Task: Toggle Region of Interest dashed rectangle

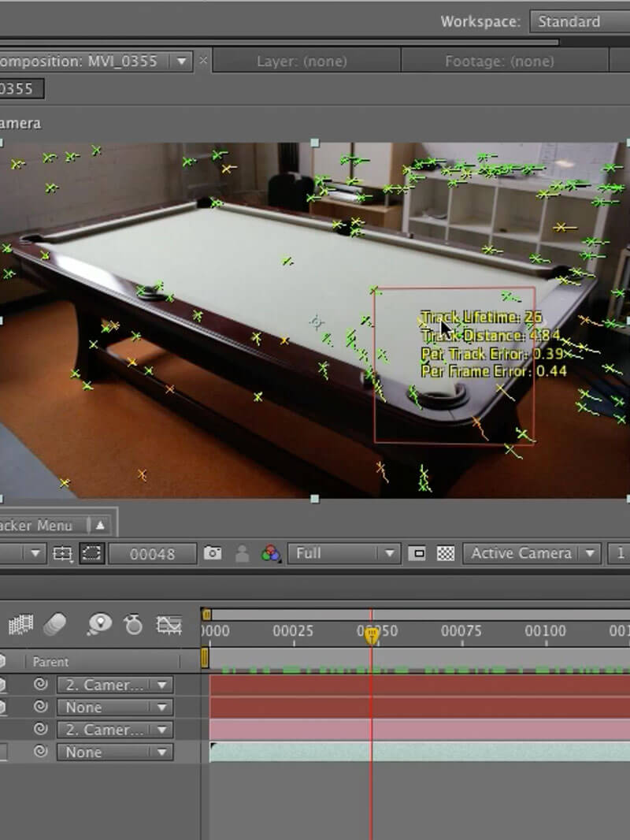Action: coord(91,554)
